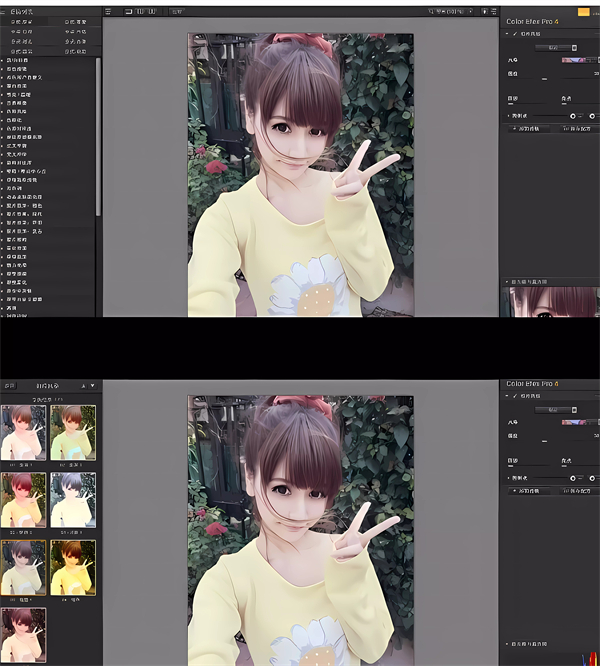Select the pale pink-toned first preset thumbnail
This screenshot has height=666, width=600.
tap(23, 433)
